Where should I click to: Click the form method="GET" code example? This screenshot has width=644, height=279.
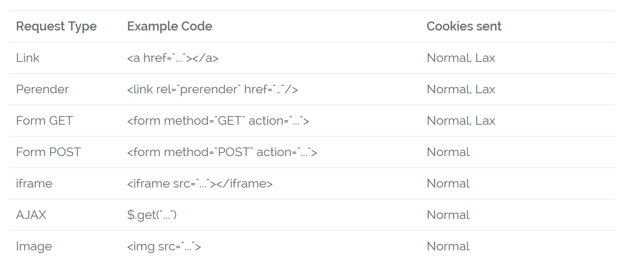coord(218,121)
